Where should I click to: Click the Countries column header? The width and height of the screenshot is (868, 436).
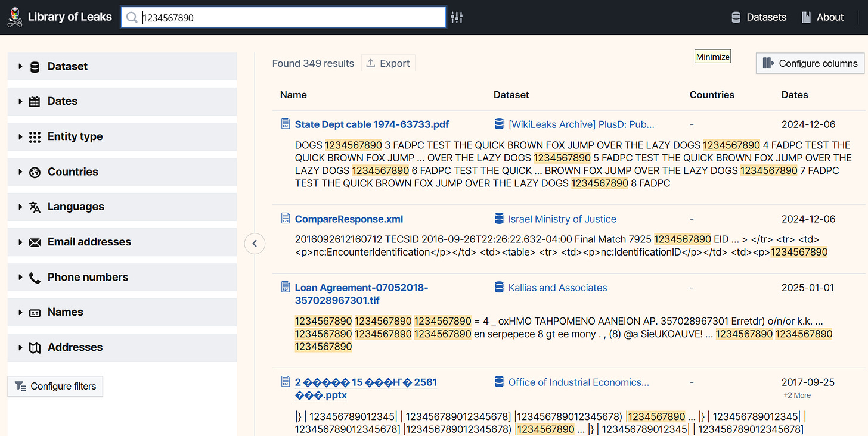tap(712, 95)
